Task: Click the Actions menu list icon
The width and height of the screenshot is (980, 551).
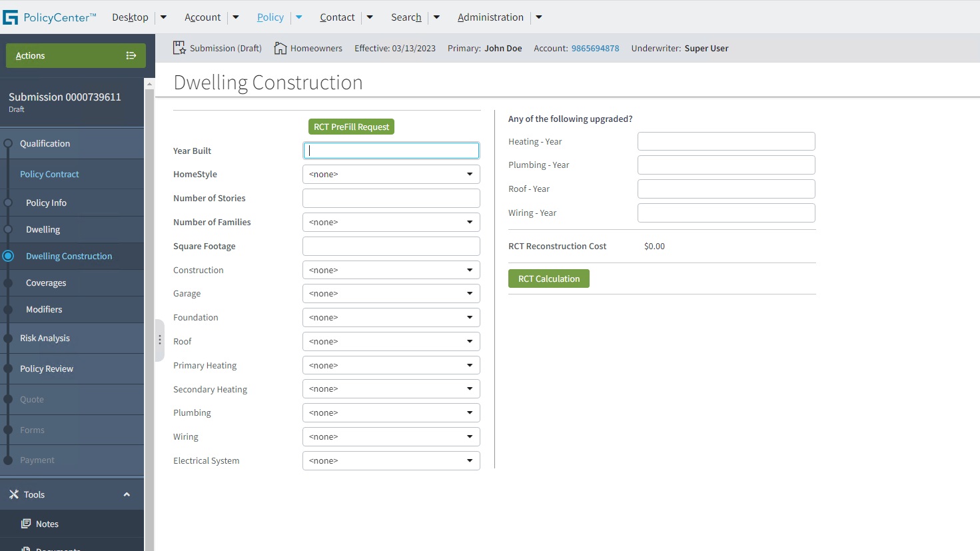Action: [131, 56]
